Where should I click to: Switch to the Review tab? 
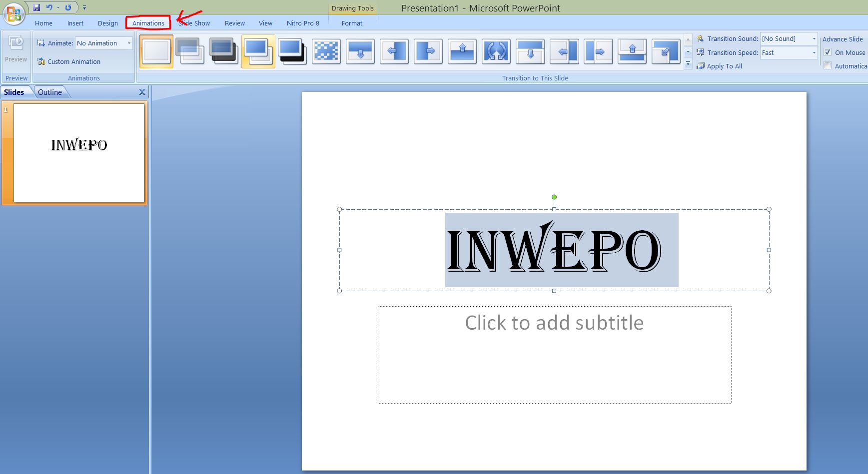coord(235,23)
